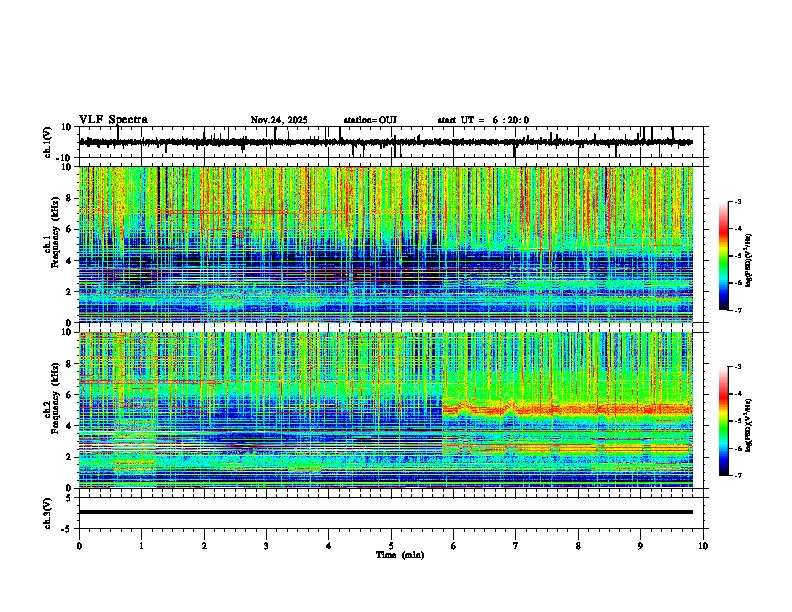The width and height of the screenshot is (792, 612).
Task: Click time axis tick label "8"
Action: (578, 546)
